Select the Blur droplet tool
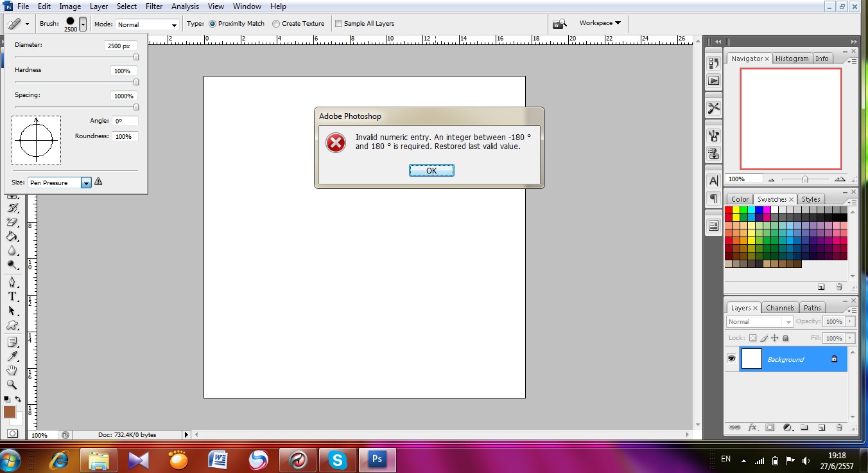The height and width of the screenshot is (473, 868). pyautogui.click(x=12, y=251)
